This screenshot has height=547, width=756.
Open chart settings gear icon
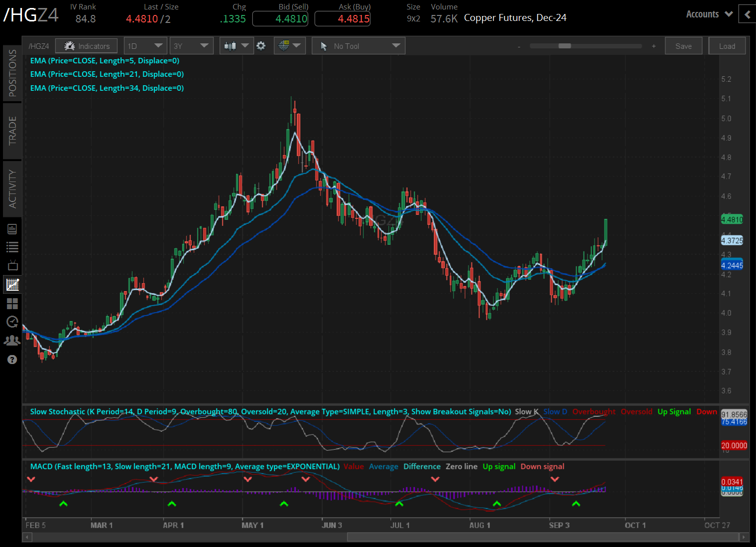point(261,46)
